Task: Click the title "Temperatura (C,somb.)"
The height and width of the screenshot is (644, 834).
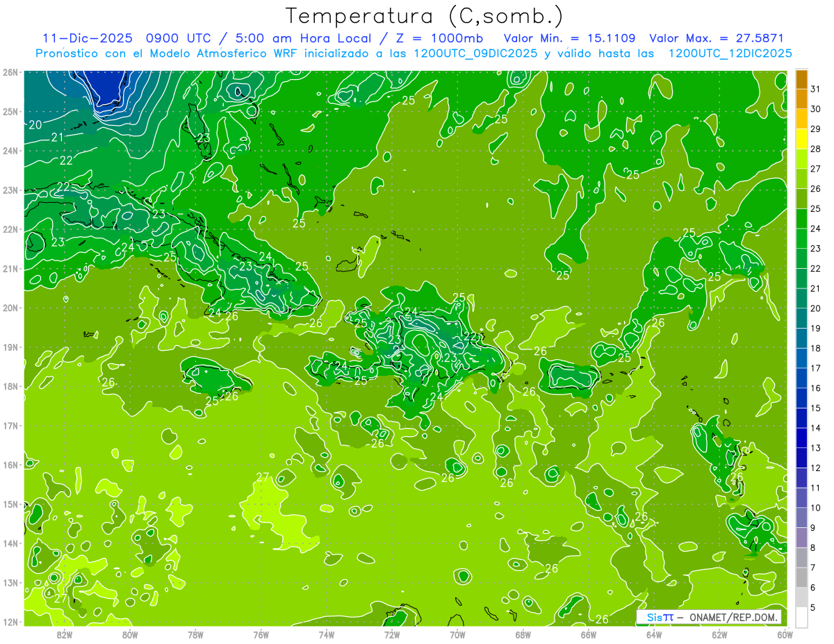Action: 425,16
